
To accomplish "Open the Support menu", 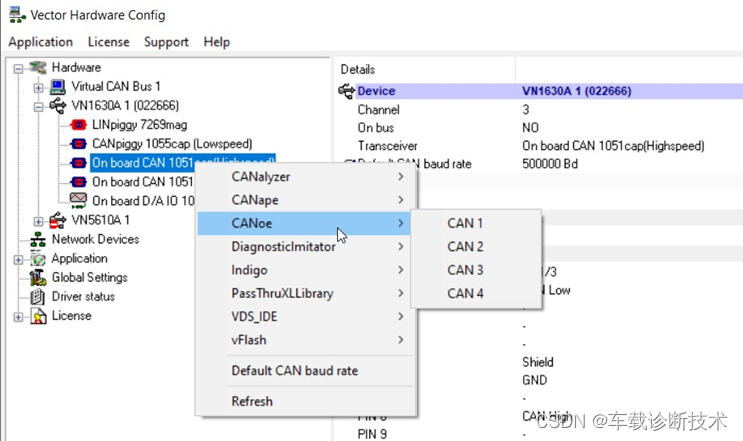I will click(166, 42).
